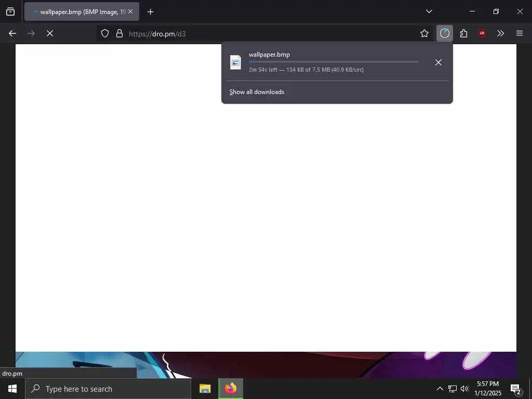Toggle the downloads panel button
The height and width of the screenshot is (399, 532).
click(445, 33)
